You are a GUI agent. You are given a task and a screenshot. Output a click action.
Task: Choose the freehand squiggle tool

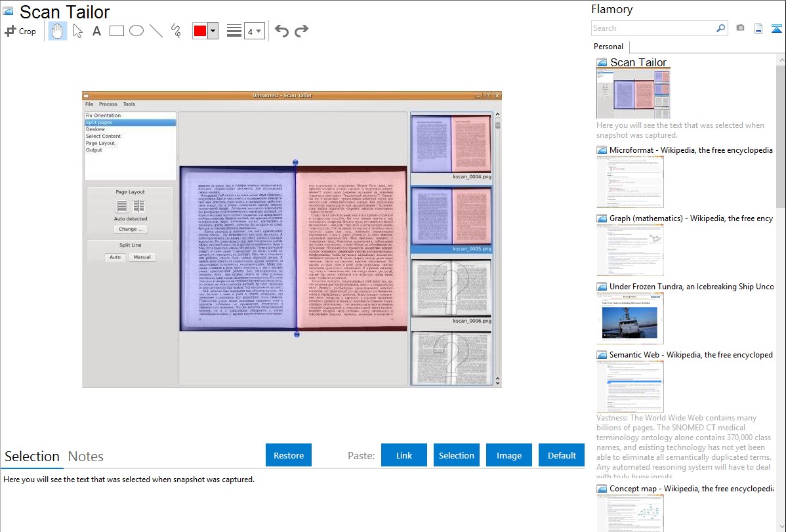point(176,31)
